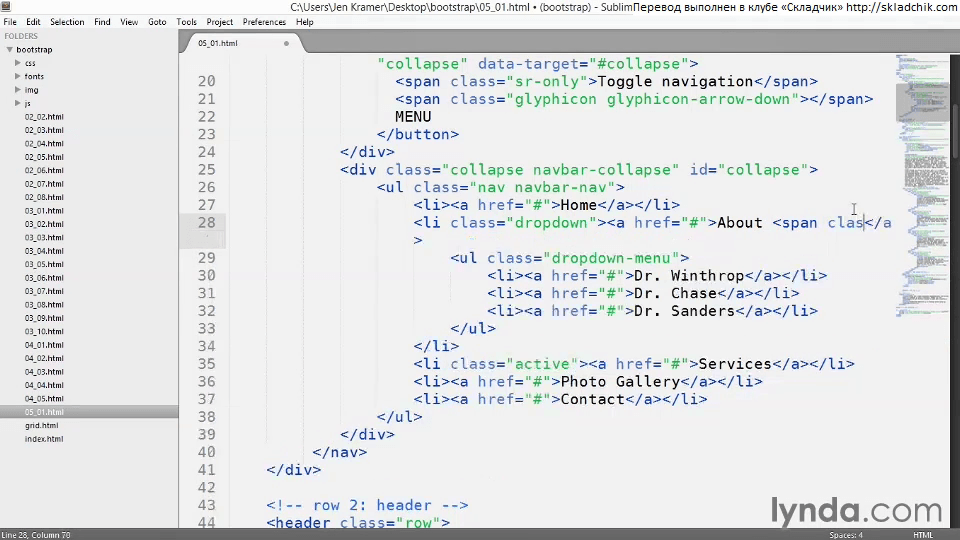Click 'Services' text on line 35
Screen dimensions: 960x540
tap(735, 364)
